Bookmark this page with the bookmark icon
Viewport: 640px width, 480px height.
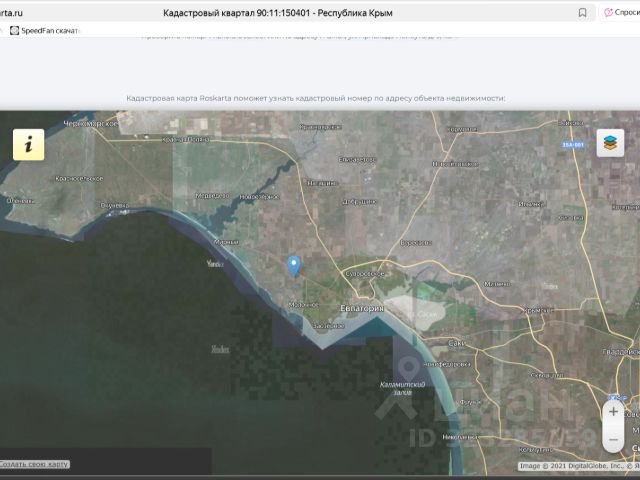pos(582,13)
